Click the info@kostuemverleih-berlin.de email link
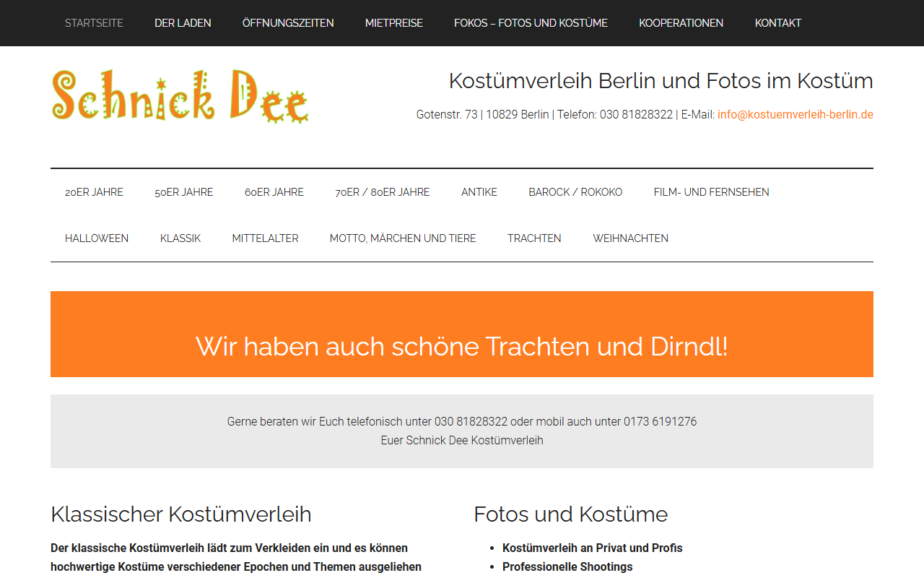924x578 pixels. tap(796, 114)
